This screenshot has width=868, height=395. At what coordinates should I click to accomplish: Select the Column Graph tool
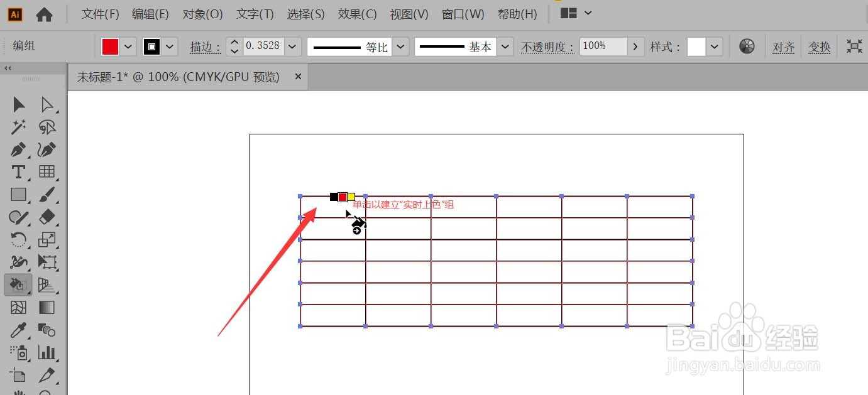click(x=47, y=352)
